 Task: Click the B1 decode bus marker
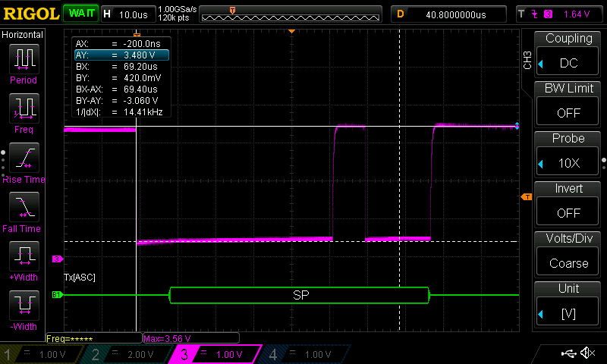58,295
